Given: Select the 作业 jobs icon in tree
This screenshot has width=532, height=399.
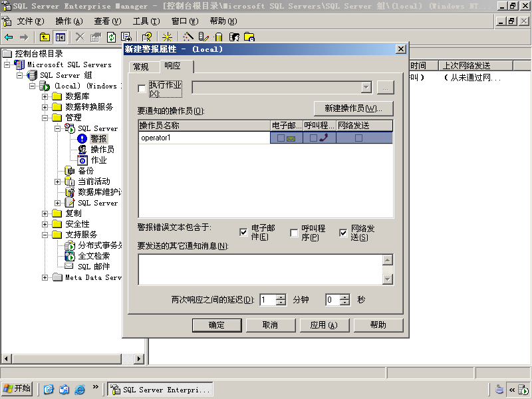Looking at the screenshot, I should point(82,160).
